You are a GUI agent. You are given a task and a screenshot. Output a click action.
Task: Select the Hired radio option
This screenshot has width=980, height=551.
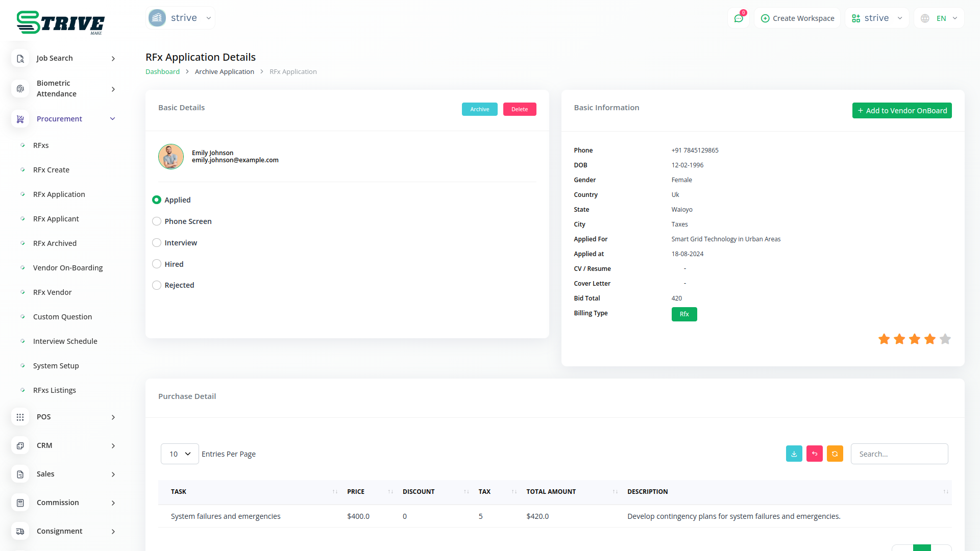157,264
